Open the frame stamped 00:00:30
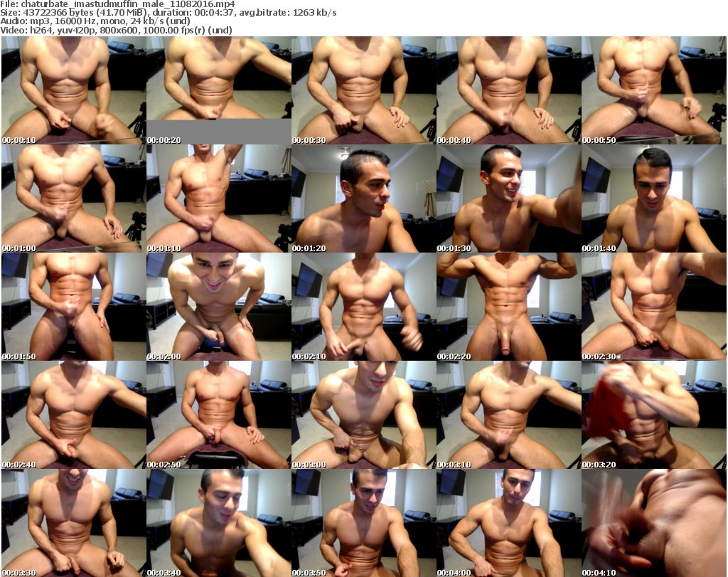 (363, 90)
